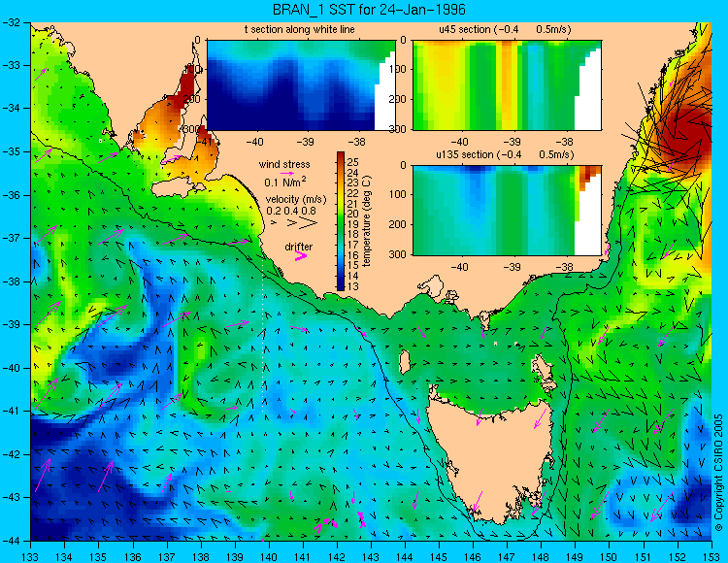Screen dimensions: 728x563
Task: Click longitude label '147' on the bottom axis
Action: [507, 557]
